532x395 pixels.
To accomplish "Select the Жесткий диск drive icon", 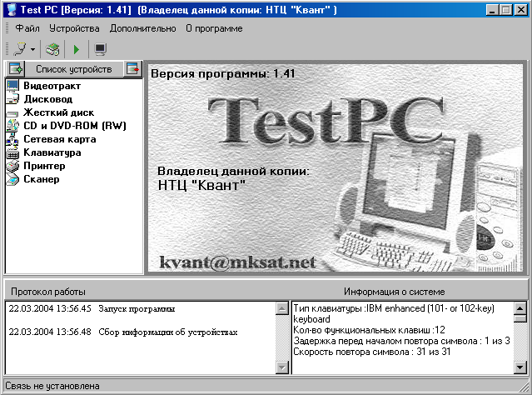I will coord(12,113).
